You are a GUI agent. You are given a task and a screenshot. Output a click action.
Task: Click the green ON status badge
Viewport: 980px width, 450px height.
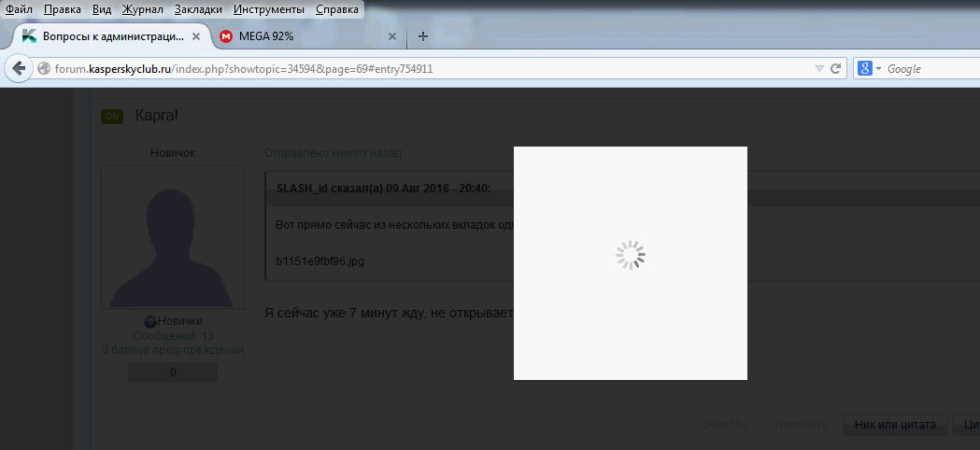click(112, 117)
